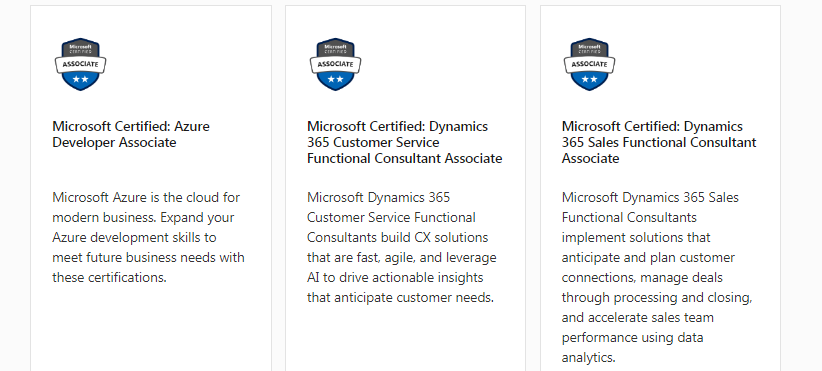Click empty space below the Azure card description
The image size is (822, 371).
click(151, 330)
